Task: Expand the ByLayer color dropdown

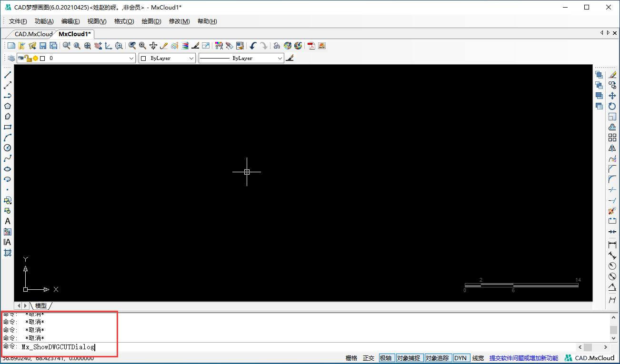Action: point(191,58)
